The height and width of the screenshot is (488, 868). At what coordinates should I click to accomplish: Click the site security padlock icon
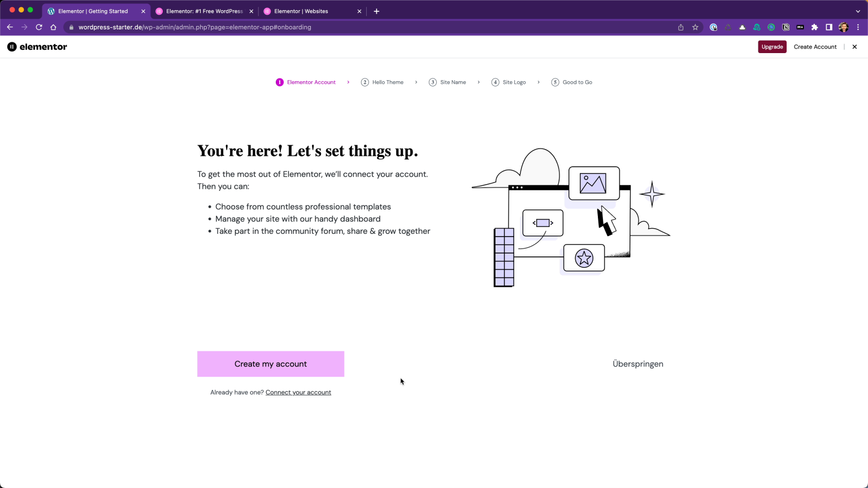point(71,27)
